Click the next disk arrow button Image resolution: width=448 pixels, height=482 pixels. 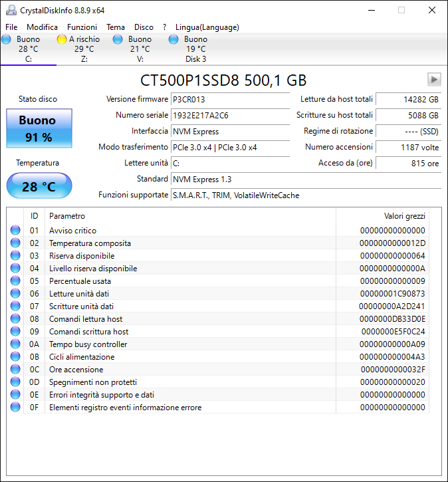coord(434,80)
